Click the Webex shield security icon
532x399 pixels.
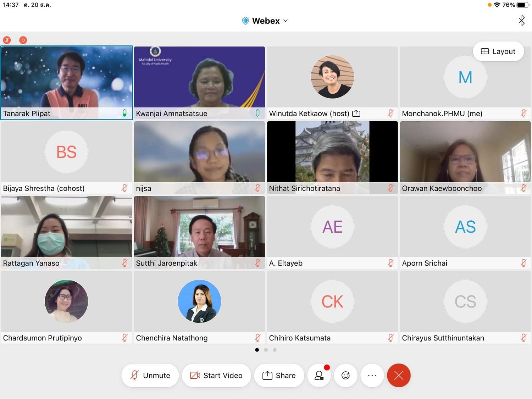click(245, 21)
